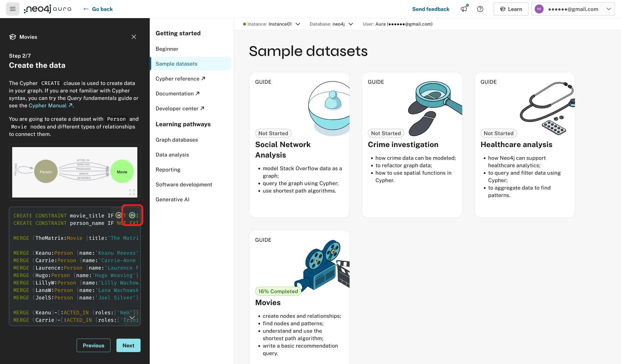
Task: Click the Crime investigation guide title
Action: point(403,145)
